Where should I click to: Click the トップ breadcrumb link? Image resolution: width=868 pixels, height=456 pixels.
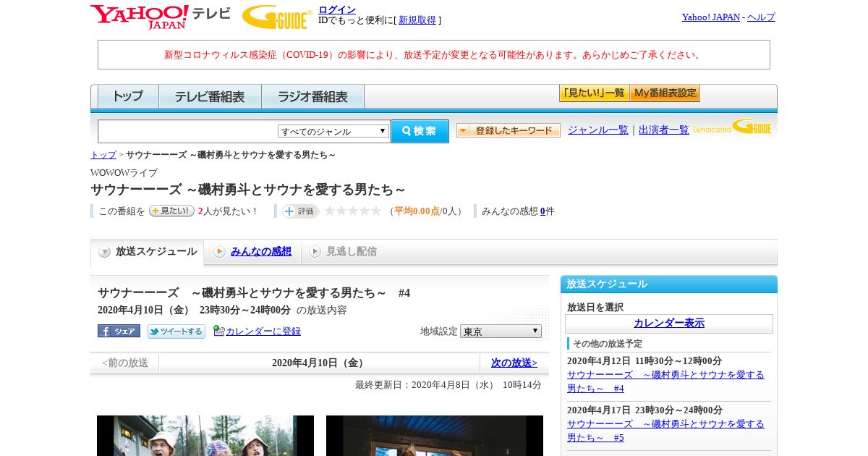(103, 155)
